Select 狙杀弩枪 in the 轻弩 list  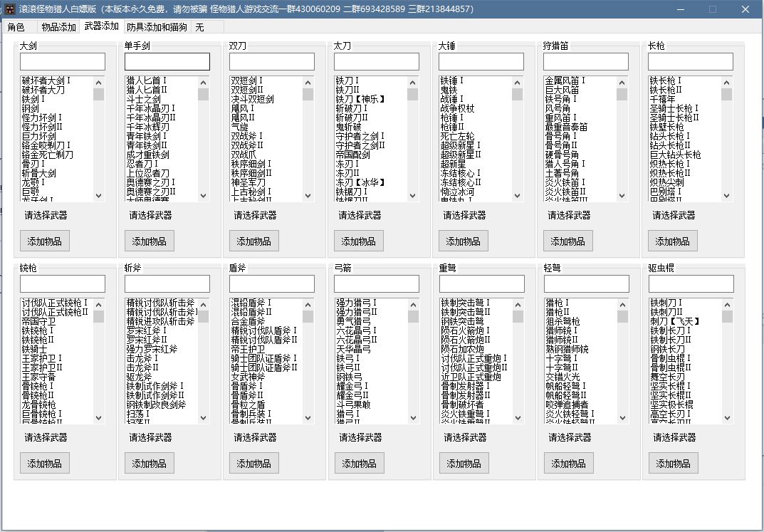[562, 322]
